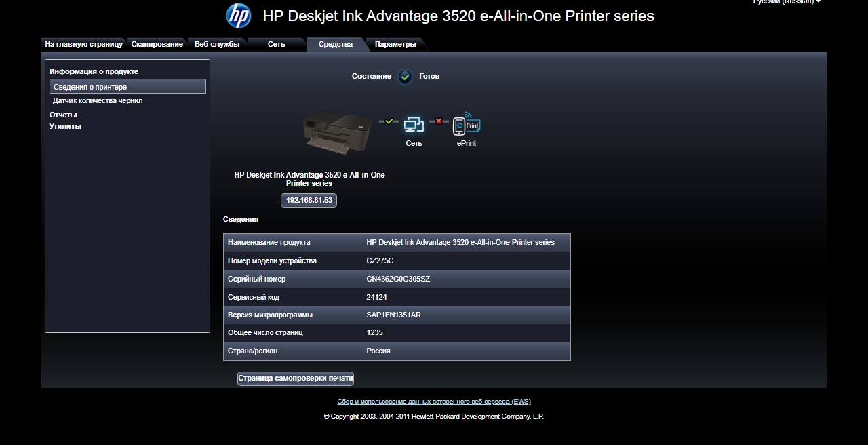Click the red X ePrint connection icon
The image size is (868, 445).
click(x=438, y=121)
